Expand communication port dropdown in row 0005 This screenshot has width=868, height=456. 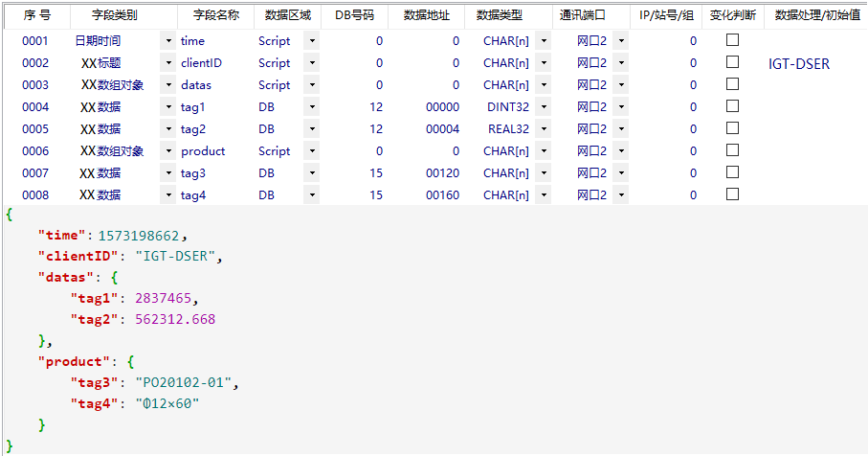pos(620,129)
